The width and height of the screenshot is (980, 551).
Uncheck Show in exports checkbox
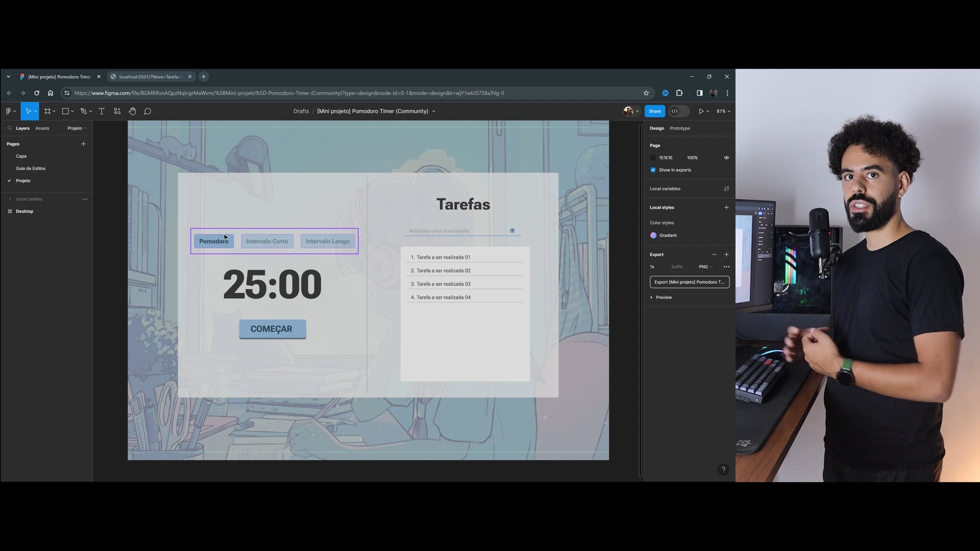click(x=653, y=170)
